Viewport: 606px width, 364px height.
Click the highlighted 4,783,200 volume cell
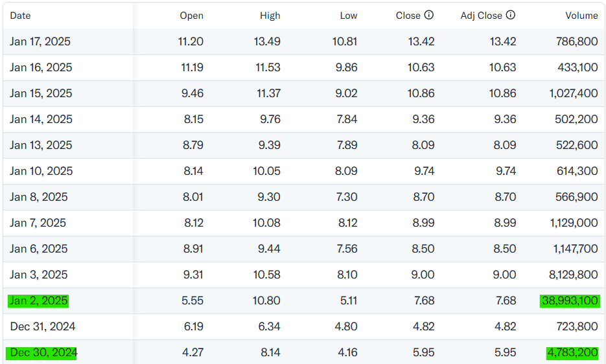(x=572, y=352)
